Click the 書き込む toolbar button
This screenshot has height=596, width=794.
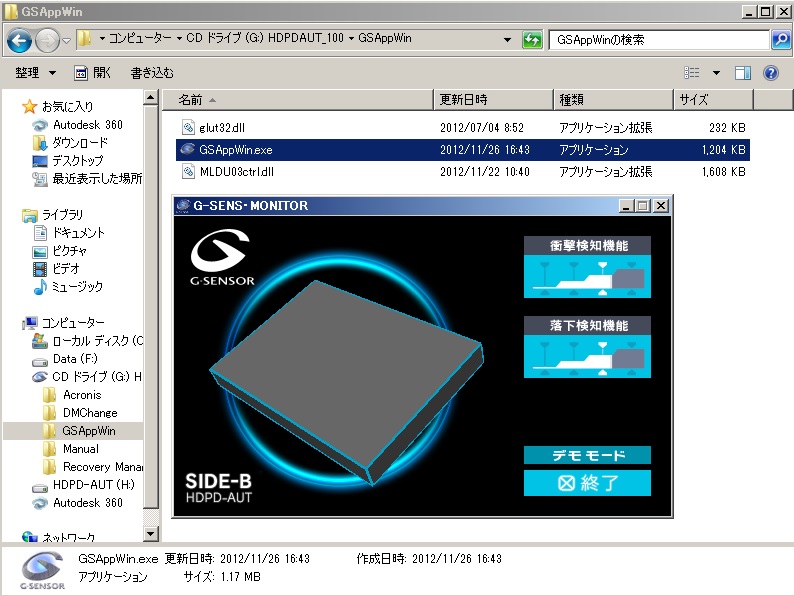pyautogui.click(x=152, y=73)
